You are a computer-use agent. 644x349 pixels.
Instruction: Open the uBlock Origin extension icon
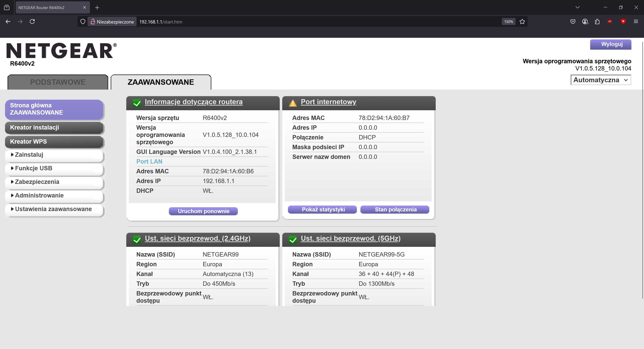(610, 22)
